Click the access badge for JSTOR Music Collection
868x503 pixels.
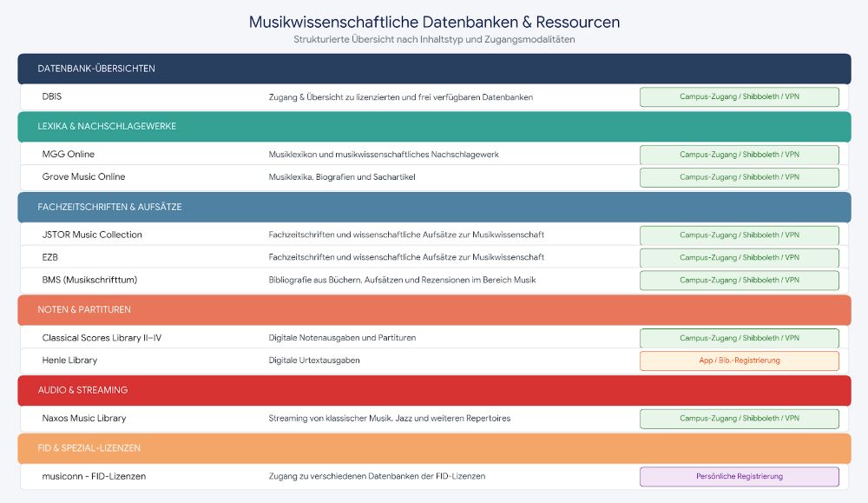tap(739, 235)
